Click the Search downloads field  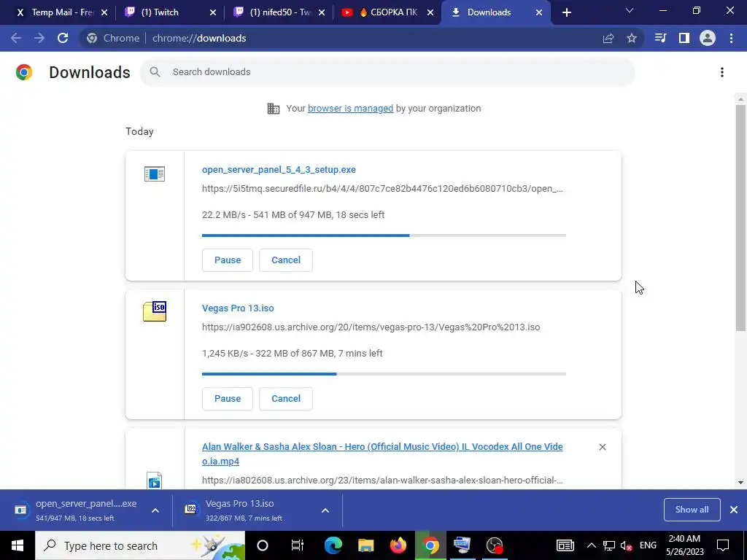click(x=387, y=72)
